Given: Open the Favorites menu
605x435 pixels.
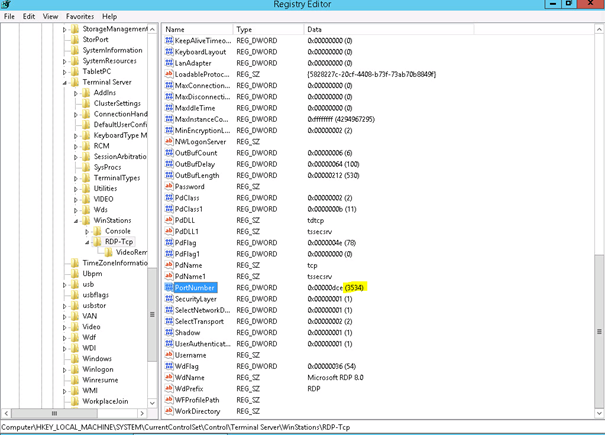Looking at the screenshot, I should [80, 16].
